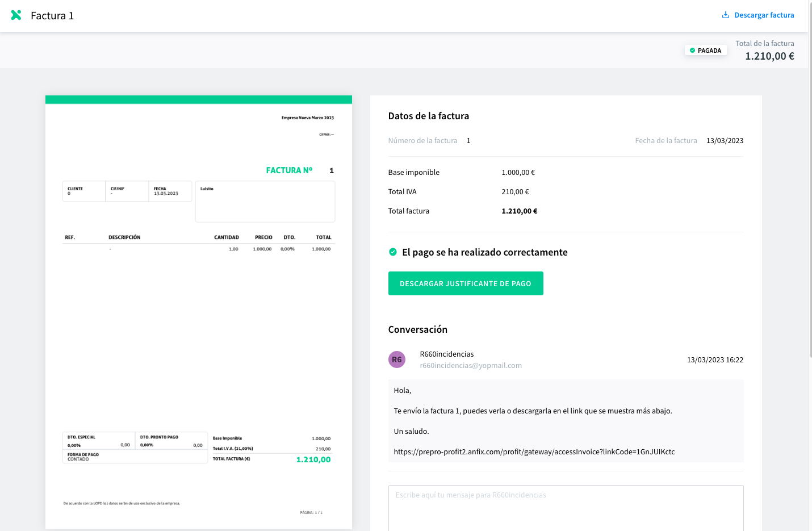812x531 pixels.
Task: Click the Conversación section heading
Action: (418, 329)
